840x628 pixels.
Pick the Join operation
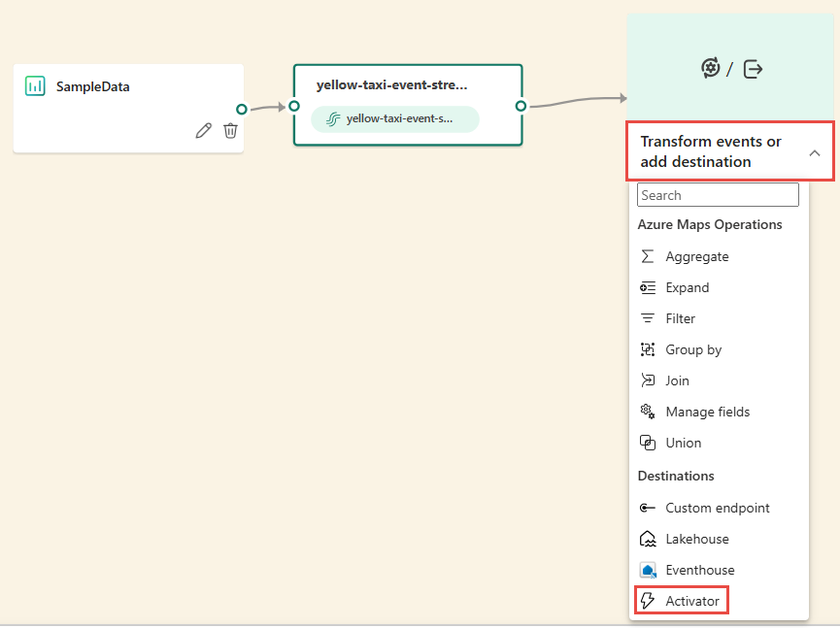point(677,380)
